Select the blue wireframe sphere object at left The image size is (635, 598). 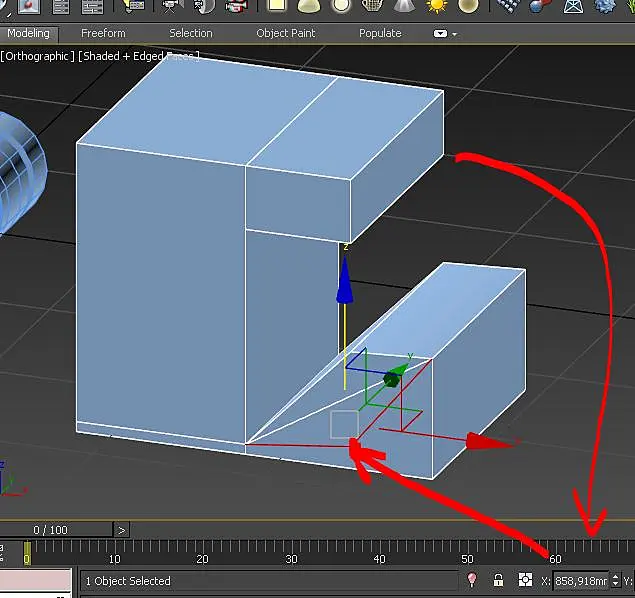click(x=20, y=170)
